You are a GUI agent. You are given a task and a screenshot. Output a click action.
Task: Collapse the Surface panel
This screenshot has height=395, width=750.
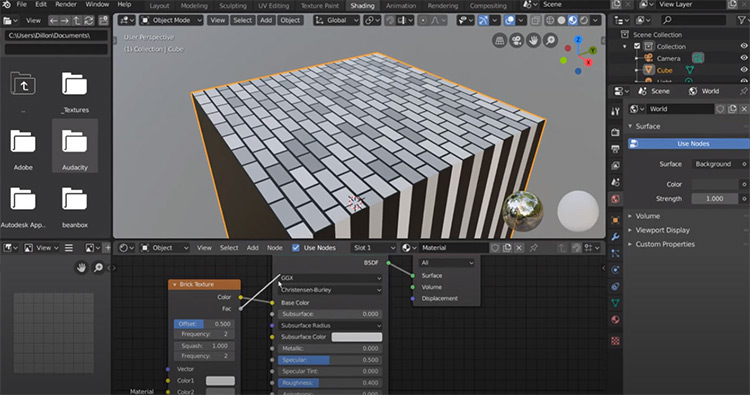coord(630,126)
